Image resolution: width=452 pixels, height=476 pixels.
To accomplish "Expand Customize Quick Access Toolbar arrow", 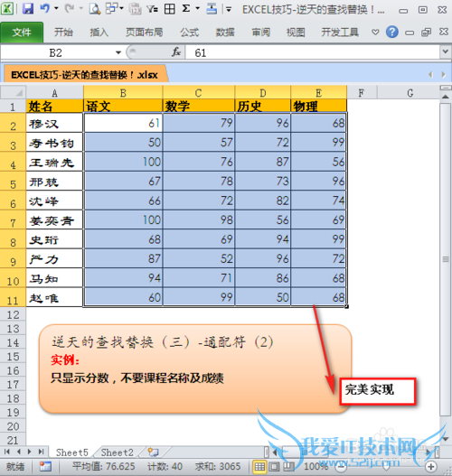I will [x=229, y=9].
